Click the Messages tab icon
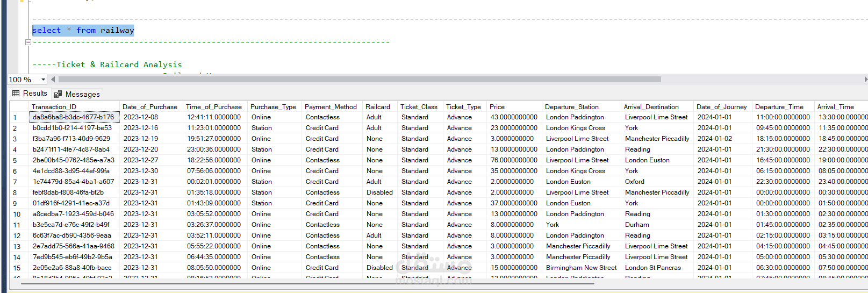 (x=58, y=94)
